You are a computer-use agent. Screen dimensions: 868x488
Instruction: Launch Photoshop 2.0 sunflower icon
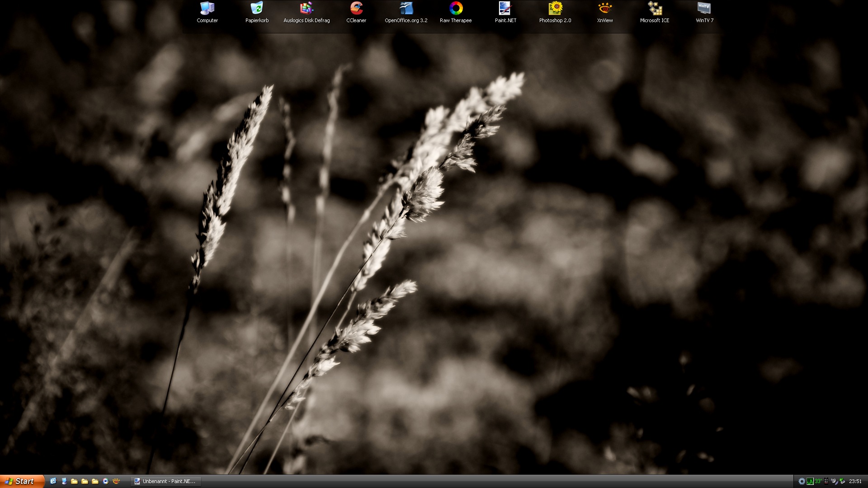(555, 9)
